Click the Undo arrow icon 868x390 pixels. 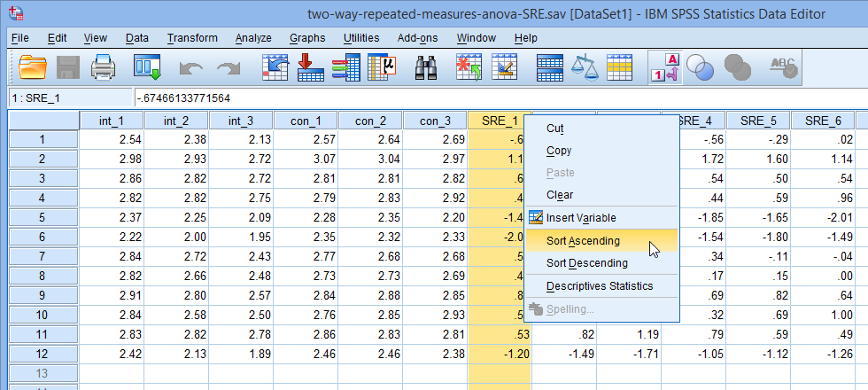pyautogui.click(x=190, y=68)
